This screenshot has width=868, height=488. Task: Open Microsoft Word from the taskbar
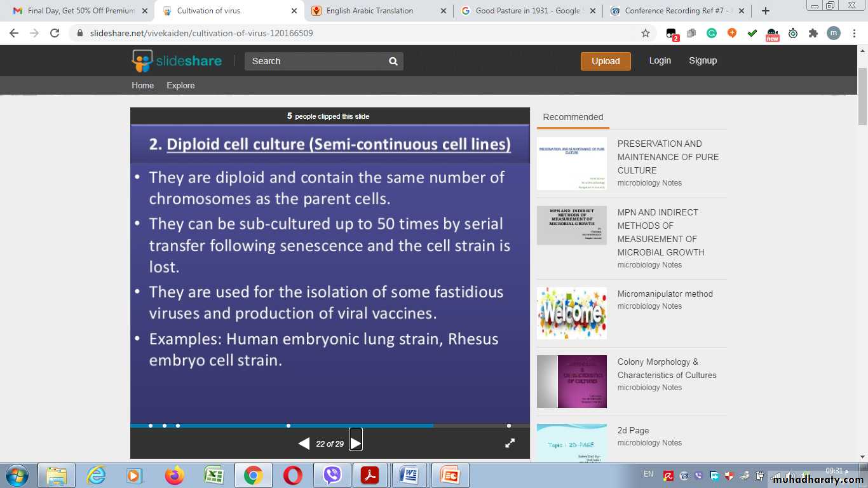[x=409, y=475]
